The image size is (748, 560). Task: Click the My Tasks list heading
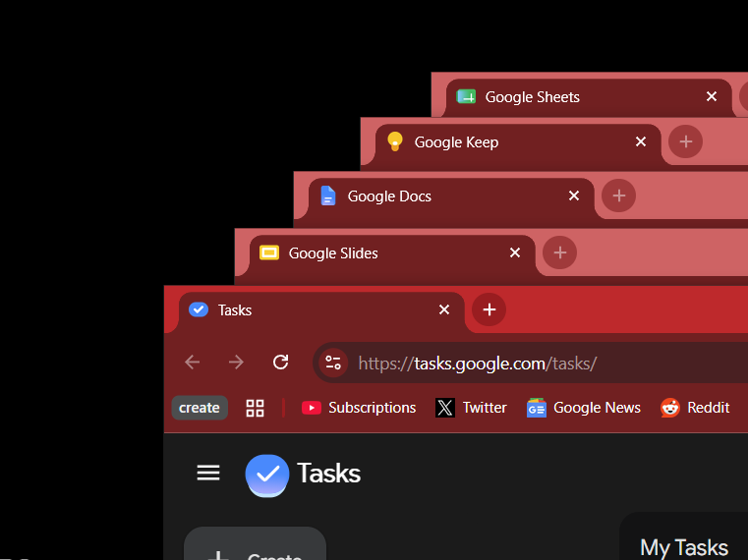[x=684, y=547]
